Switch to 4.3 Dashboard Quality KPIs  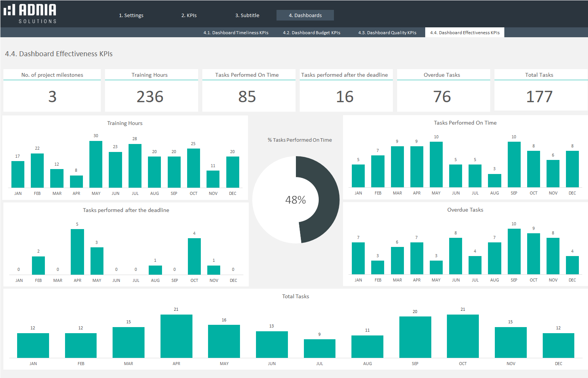387,33
